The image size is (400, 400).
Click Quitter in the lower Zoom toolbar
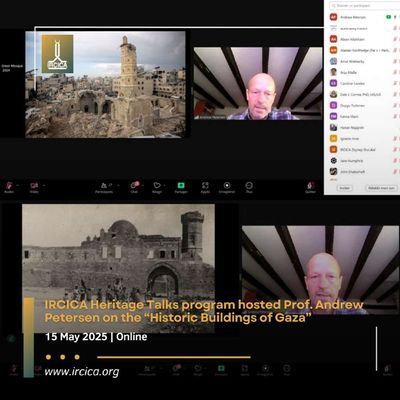tap(387, 369)
